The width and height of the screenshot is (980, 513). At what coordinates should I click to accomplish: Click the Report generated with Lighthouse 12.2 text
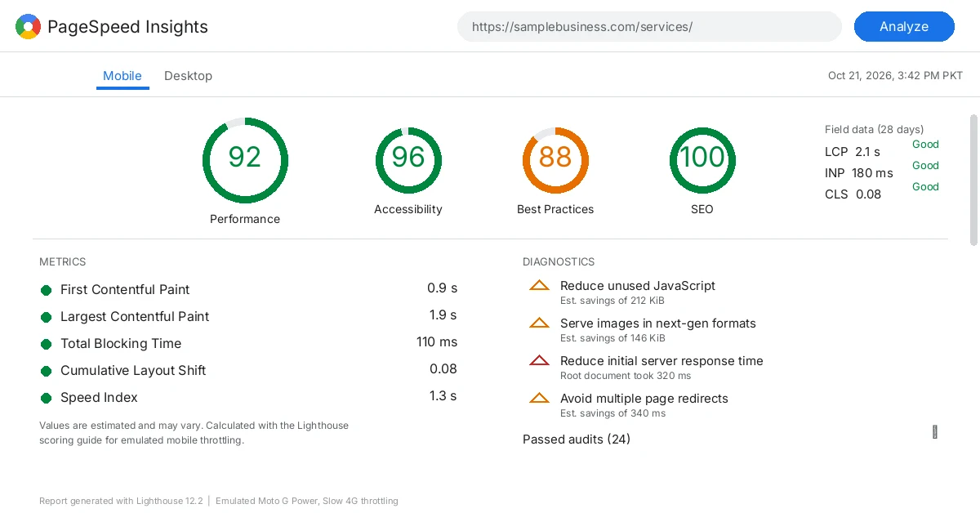(x=121, y=501)
